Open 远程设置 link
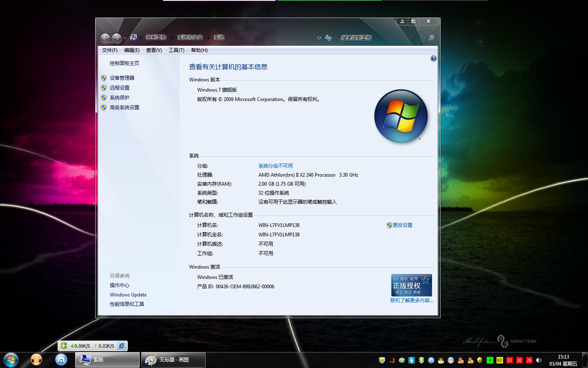Image resolution: width=588 pixels, height=368 pixels. [x=120, y=88]
